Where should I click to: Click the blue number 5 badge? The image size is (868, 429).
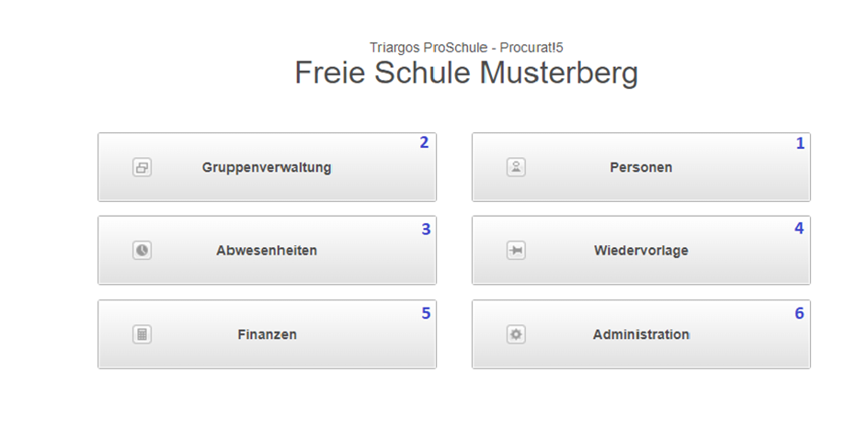pos(426,313)
